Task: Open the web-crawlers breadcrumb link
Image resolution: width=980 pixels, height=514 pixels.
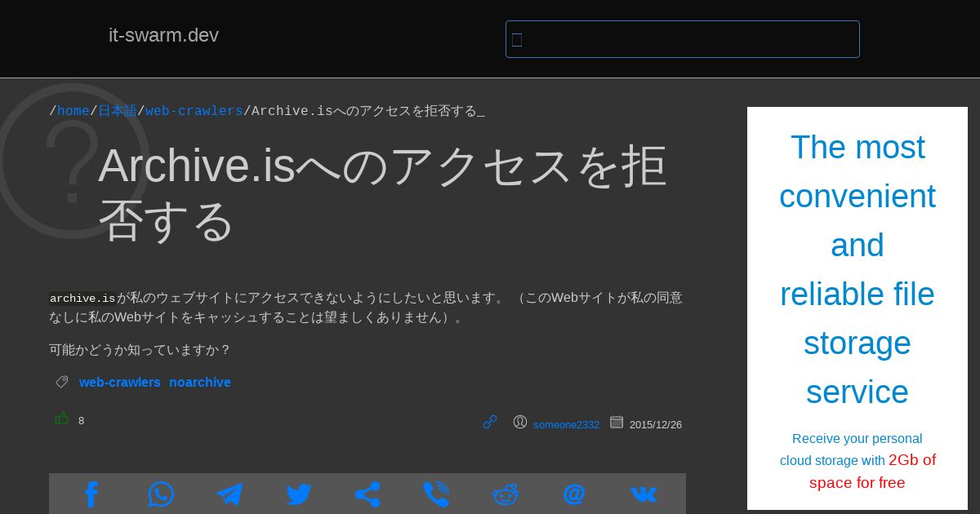Action: pos(194,111)
